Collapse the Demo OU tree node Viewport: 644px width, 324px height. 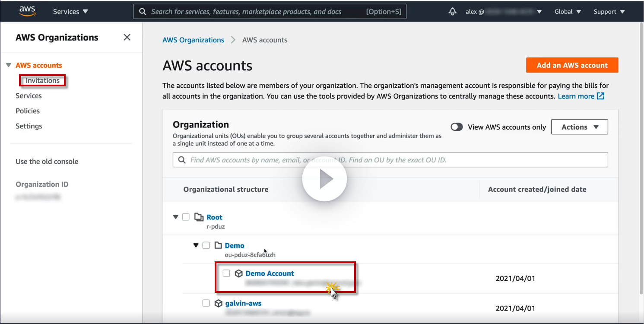(x=196, y=245)
